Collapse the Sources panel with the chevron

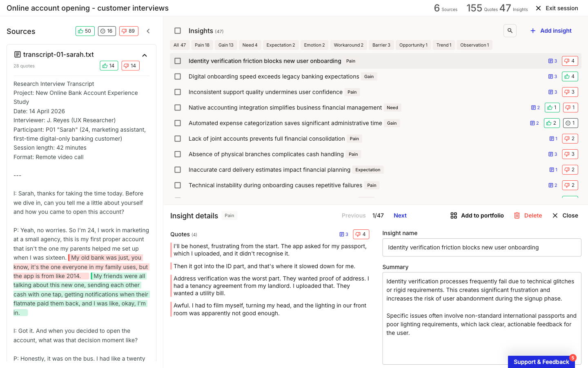coord(148,31)
